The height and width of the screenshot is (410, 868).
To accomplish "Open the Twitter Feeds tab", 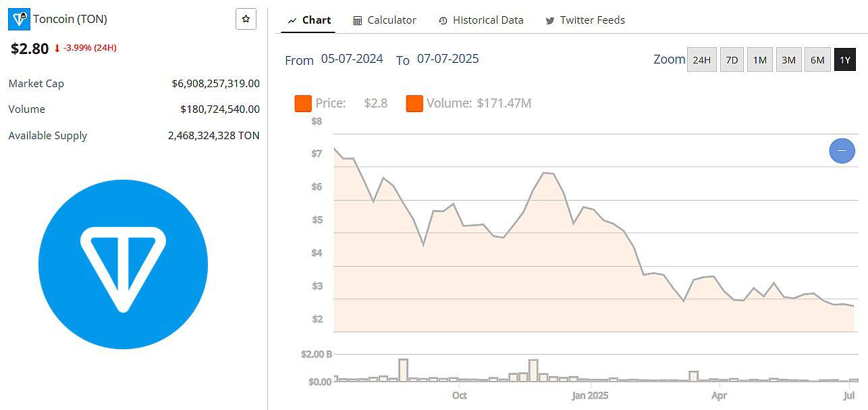I will [x=585, y=20].
